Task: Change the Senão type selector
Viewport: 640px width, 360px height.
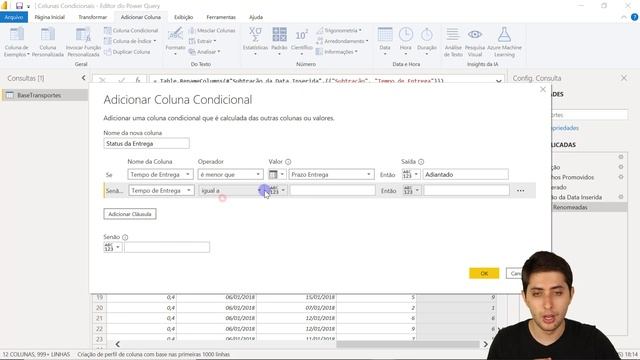Action: [112, 247]
